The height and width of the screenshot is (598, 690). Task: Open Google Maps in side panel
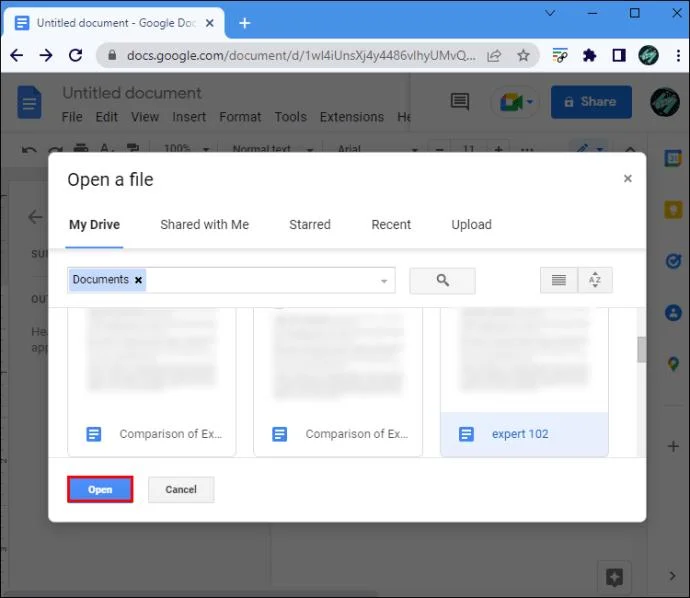[673, 364]
